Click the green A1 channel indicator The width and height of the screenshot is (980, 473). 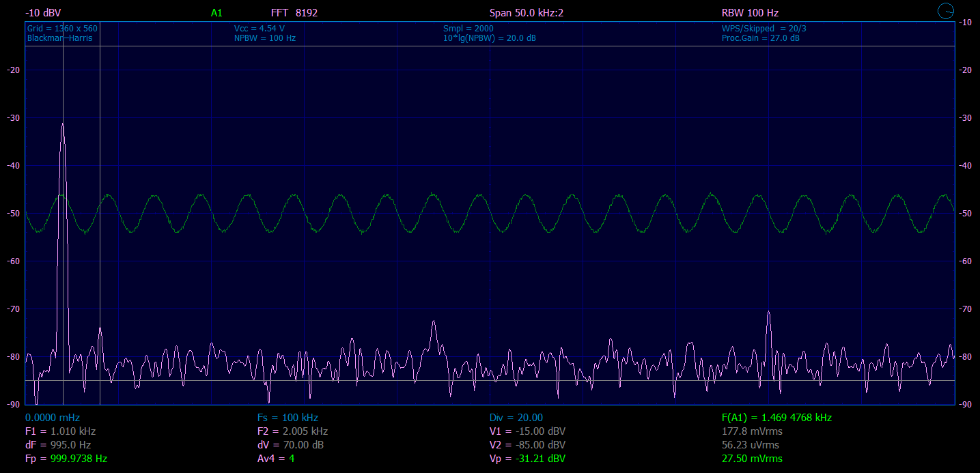tap(216, 13)
